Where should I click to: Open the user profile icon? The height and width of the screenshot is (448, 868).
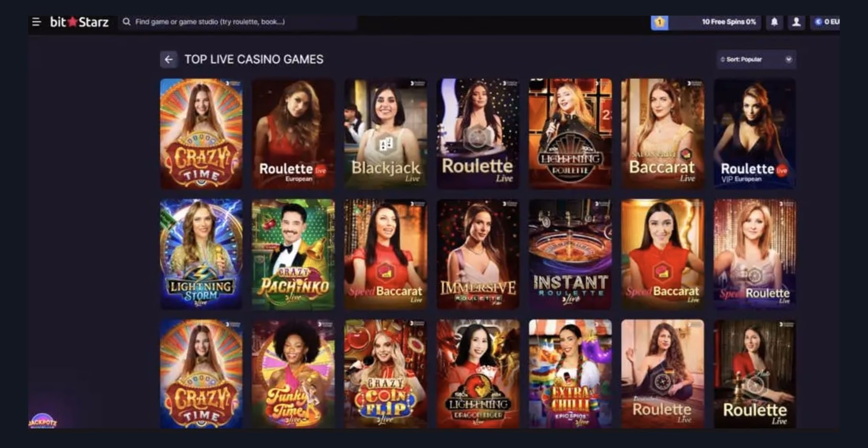coord(796,22)
